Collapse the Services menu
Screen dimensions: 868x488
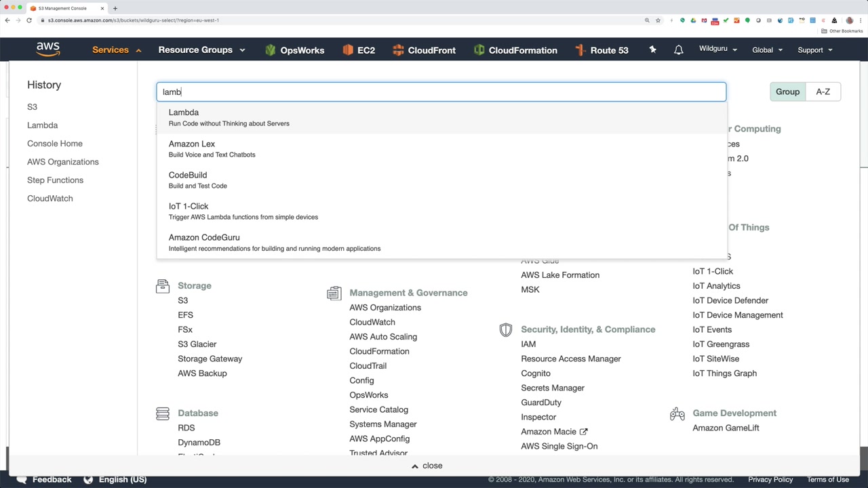117,50
